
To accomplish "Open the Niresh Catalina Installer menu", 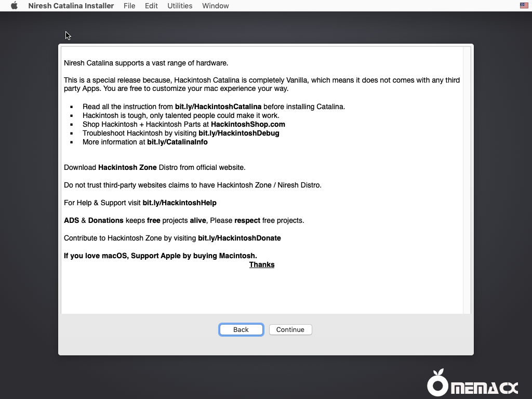I will point(71,6).
